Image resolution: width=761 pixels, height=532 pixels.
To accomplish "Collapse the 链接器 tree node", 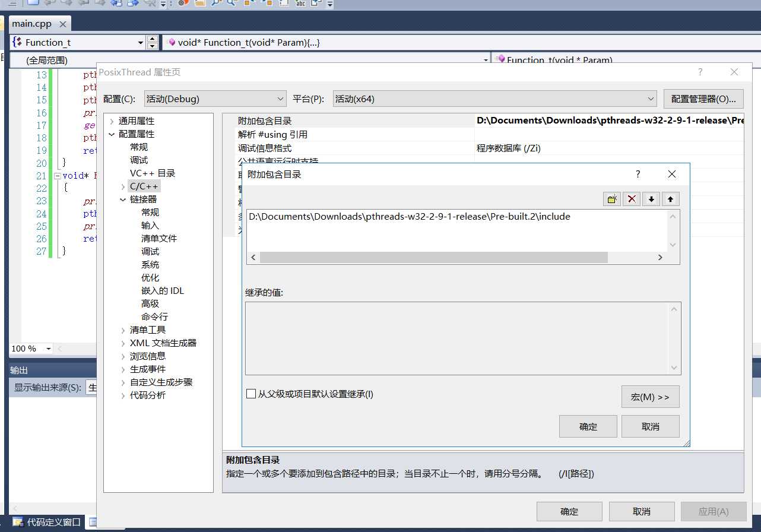I will [123, 199].
